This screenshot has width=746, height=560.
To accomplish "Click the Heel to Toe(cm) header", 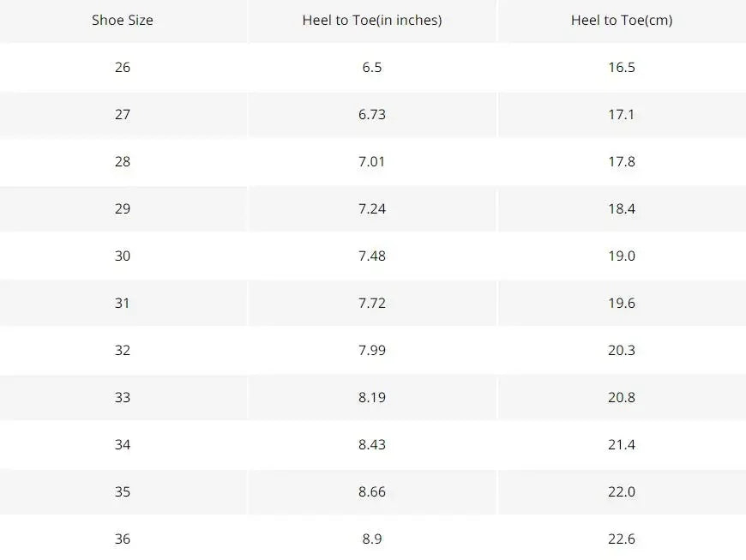I will 622,20.
